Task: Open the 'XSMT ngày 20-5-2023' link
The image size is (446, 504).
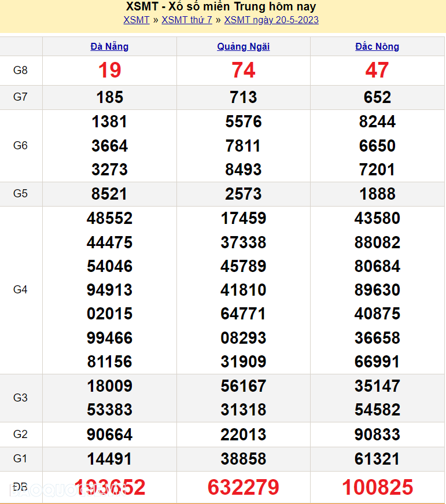Action: coord(271,20)
